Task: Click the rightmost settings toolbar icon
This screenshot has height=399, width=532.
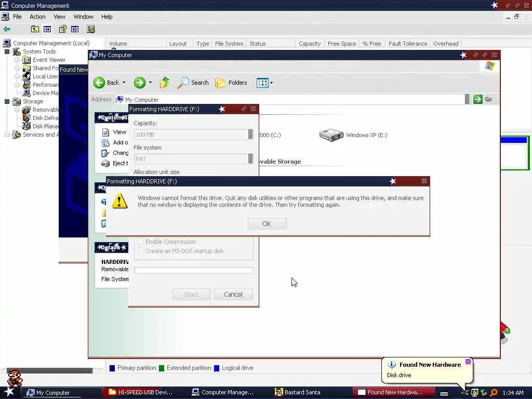Action: [x=90, y=29]
